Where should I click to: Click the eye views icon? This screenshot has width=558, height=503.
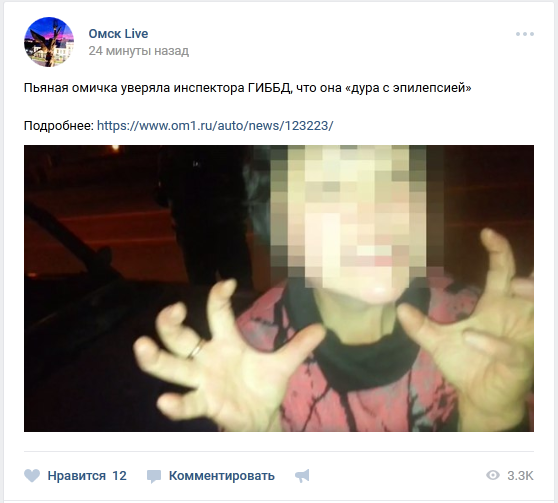coord(493,475)
